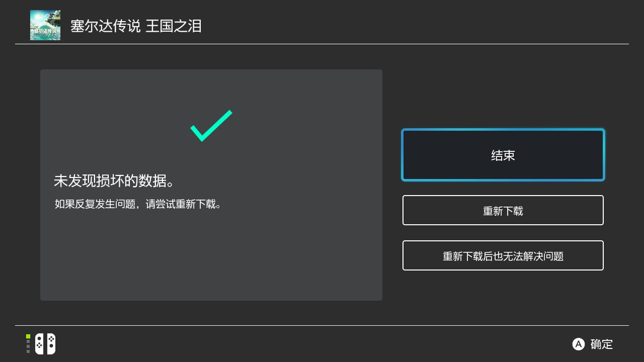
Task: Click the bottom unlit player indicator dot
Action: click(28, 351)
